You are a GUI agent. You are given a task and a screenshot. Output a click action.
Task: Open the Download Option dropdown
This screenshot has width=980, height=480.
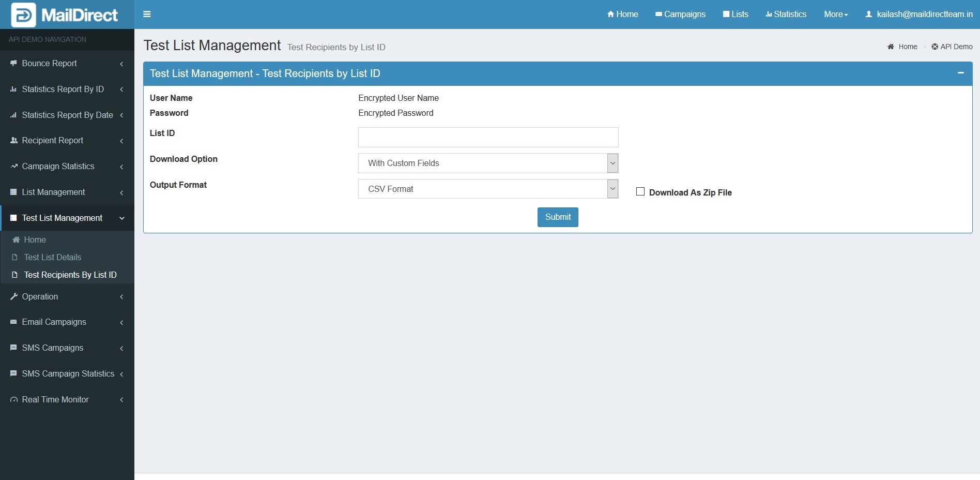click(488, 163)
